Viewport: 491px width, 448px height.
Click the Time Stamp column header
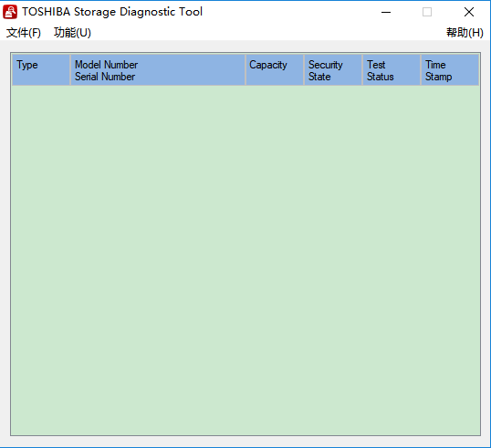pyautogui.click(x=450, y=70)
